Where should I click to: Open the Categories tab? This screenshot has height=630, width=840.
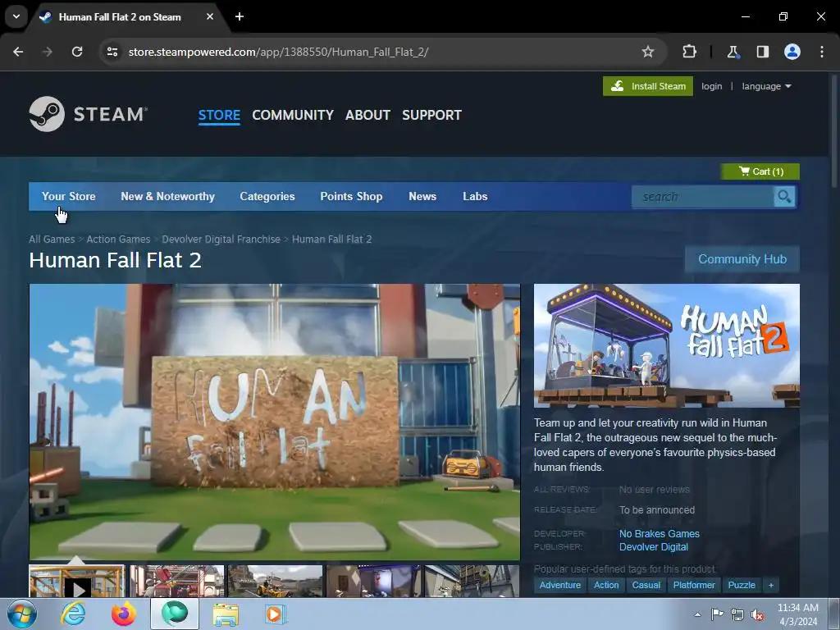tap(267, 197)
